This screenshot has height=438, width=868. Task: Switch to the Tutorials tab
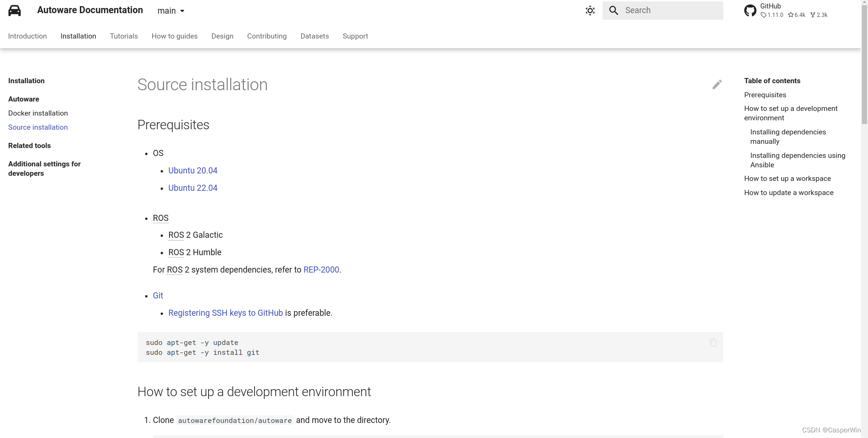pyautogui.click(x=124, y=36)
